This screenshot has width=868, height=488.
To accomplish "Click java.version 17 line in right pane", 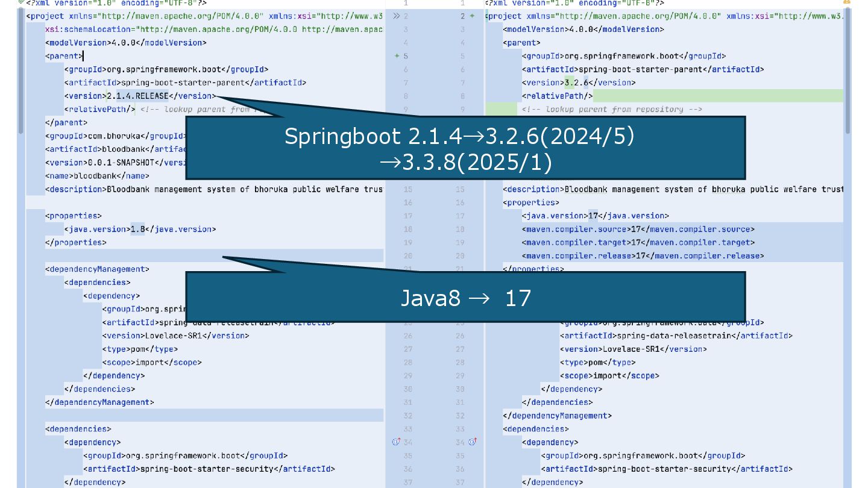I will [596, 216].
